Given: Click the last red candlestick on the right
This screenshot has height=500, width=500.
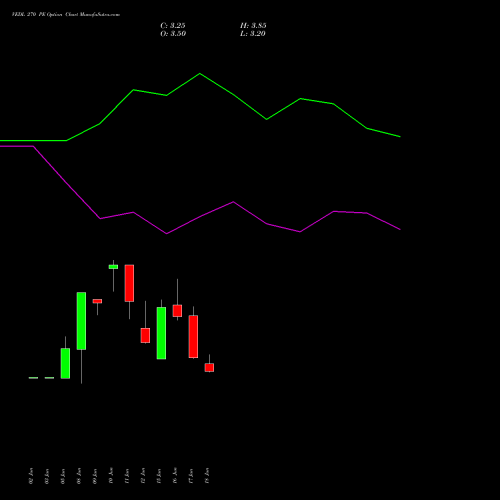Looking at the screenshot, I should tap(209, 367).
